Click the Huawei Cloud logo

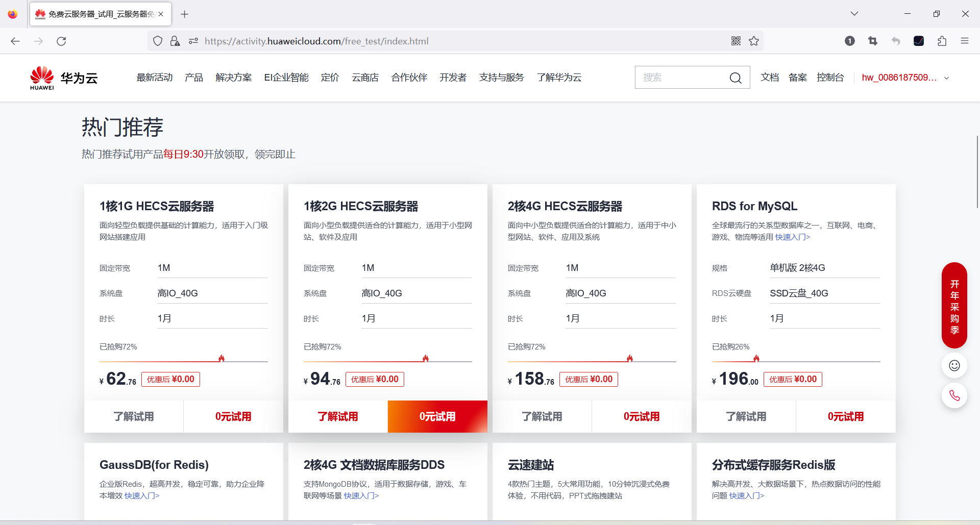point(63,77)
